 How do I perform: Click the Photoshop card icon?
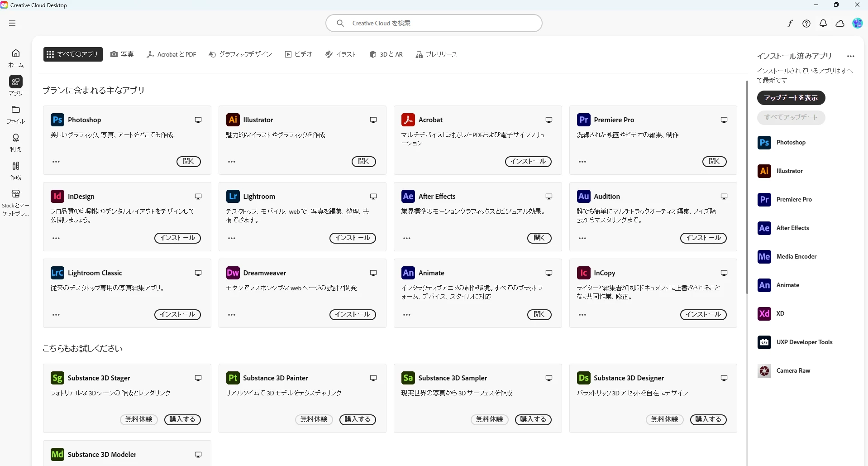pyautogui.click(x=57, y=120)
